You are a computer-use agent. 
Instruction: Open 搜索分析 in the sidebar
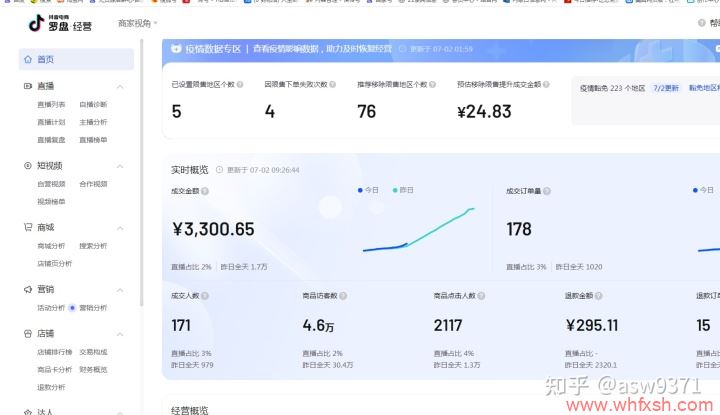click(x=93, y=246)
